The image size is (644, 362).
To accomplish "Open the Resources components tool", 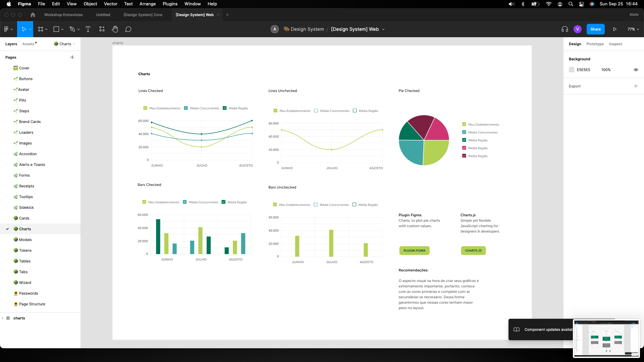I will tap(102, 29).
